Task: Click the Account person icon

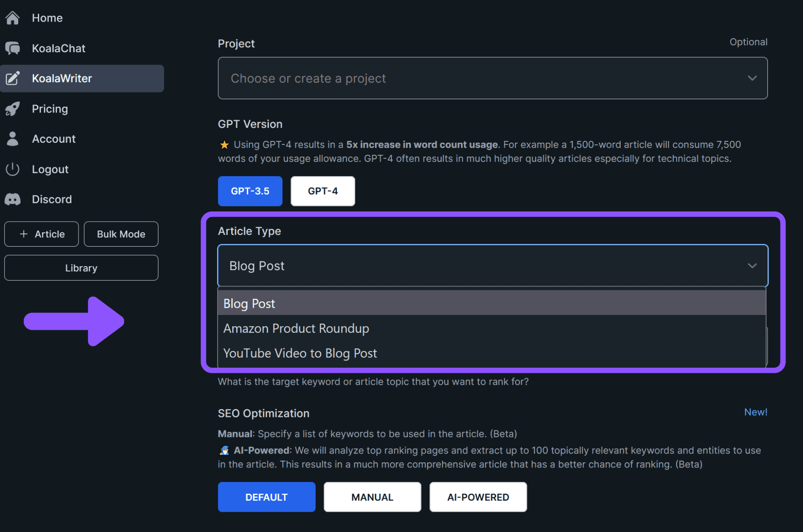Action: click(x=13, y=139)
